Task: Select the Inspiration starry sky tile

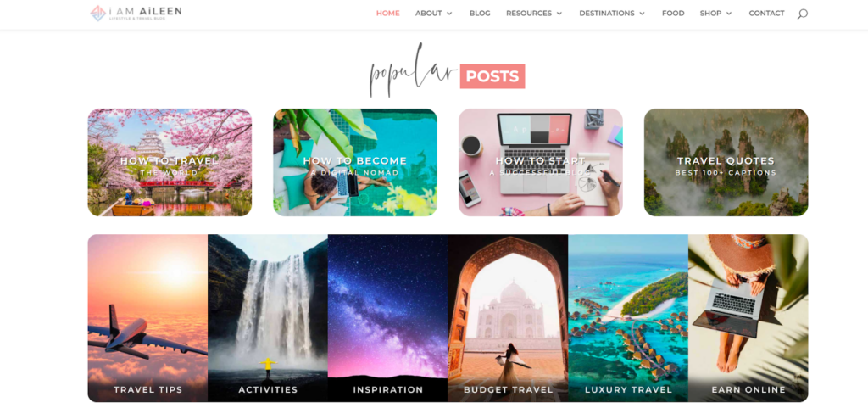Action: (388, 318)
